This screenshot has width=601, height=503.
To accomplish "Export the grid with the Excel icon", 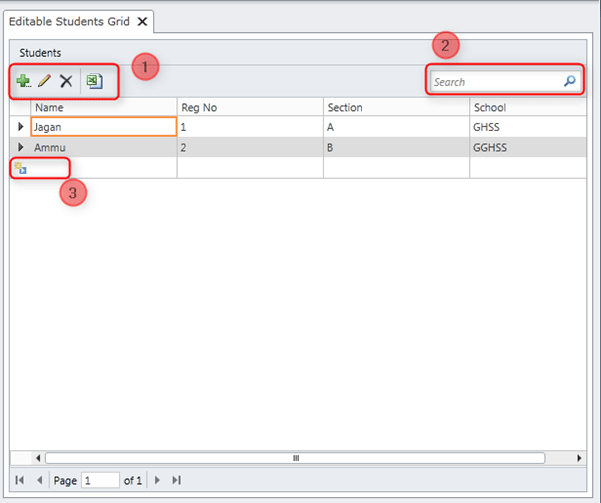I will (94, 81).
